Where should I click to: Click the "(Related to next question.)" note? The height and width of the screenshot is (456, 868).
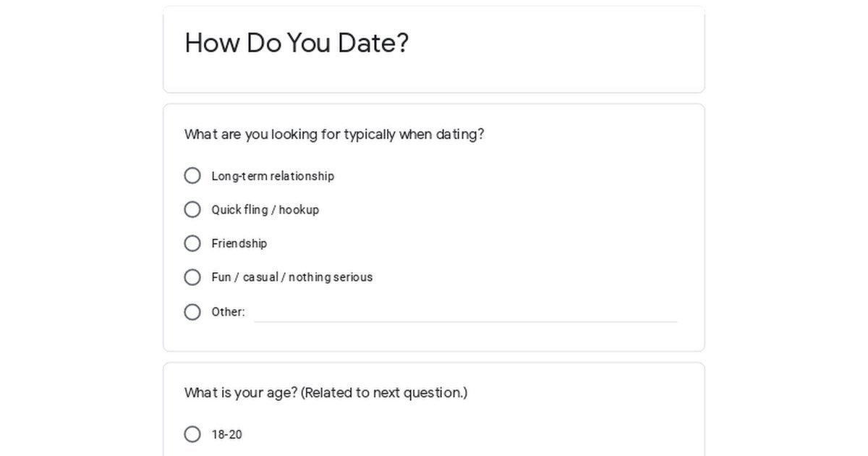tap(384, 393)
